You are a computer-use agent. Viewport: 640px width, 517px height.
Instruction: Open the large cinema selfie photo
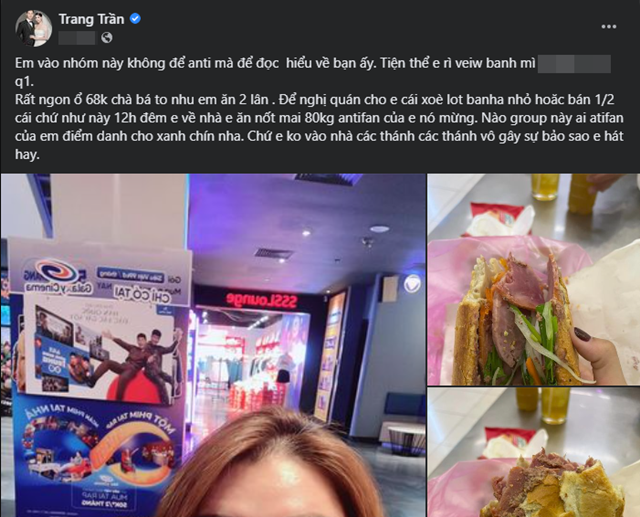point(213,345)
